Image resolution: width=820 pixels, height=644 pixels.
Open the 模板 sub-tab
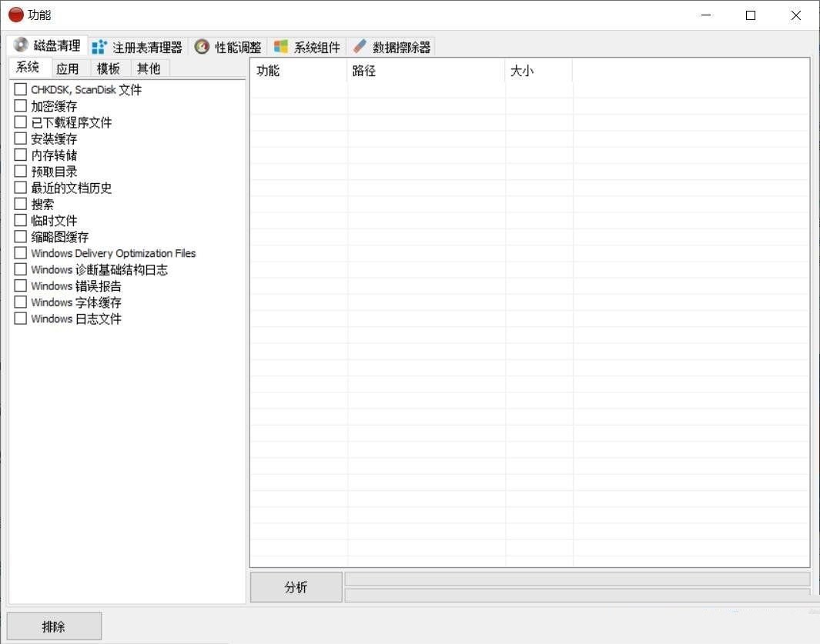click(109, 68)
